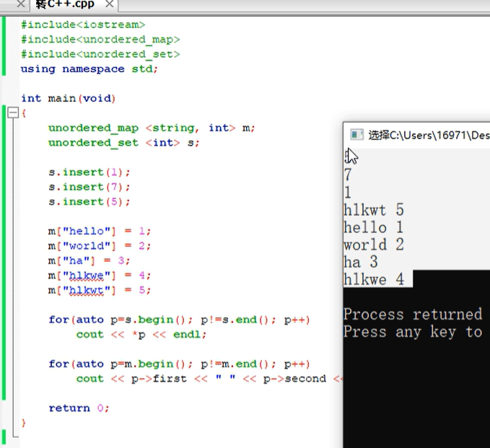490x448 pixels.
Task: Switch to the 转C++.cpp tab
Action: [x=65, y=5]
